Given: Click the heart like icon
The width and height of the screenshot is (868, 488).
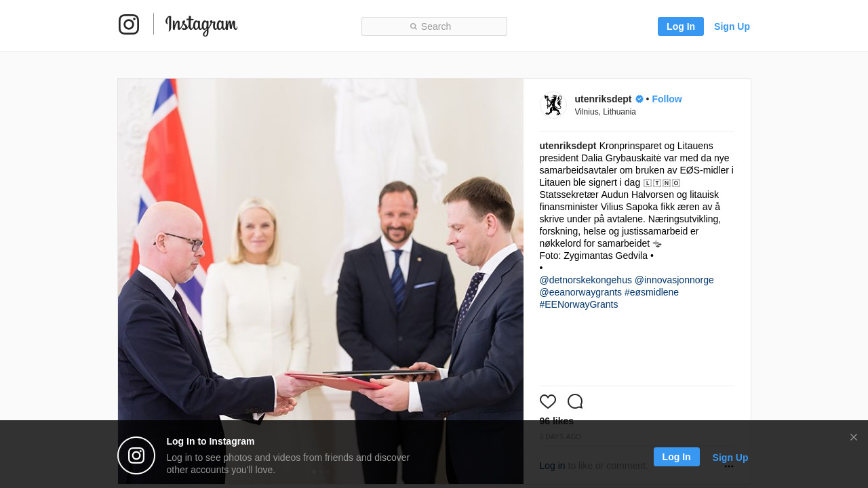Looking at the screenshot, I should tap(548, 401).
